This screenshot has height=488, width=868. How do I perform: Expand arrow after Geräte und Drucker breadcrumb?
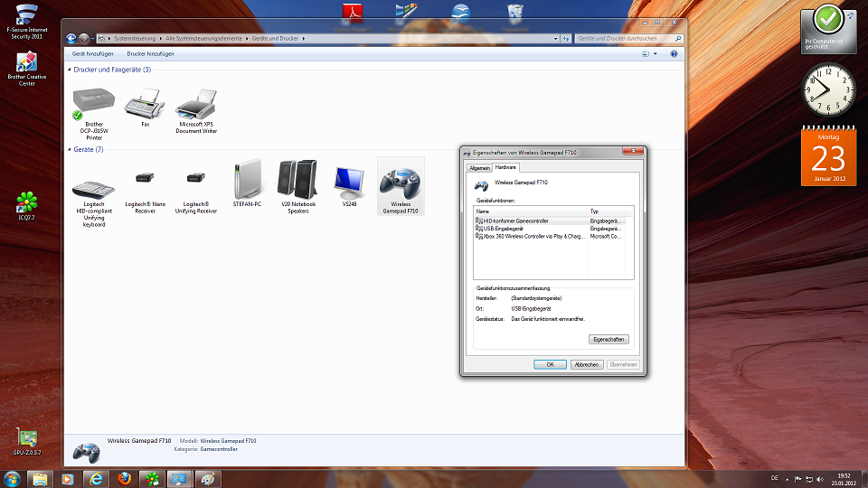coord(304,39)
